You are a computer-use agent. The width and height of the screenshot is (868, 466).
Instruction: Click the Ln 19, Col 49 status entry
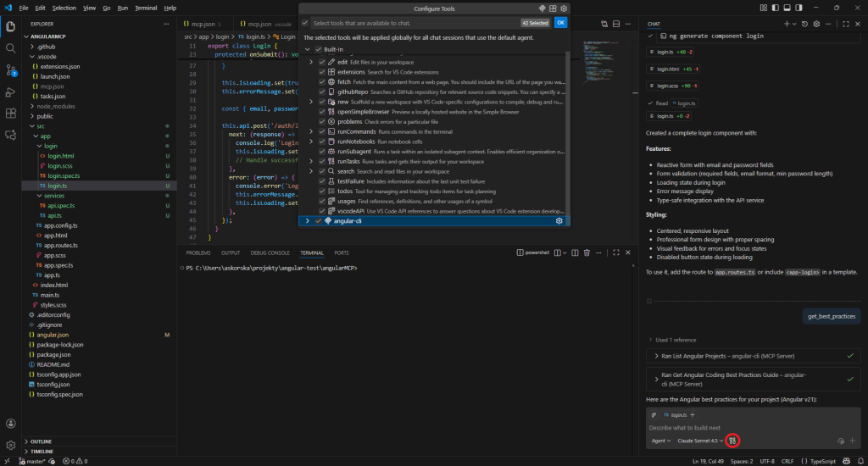pos(708,461)
